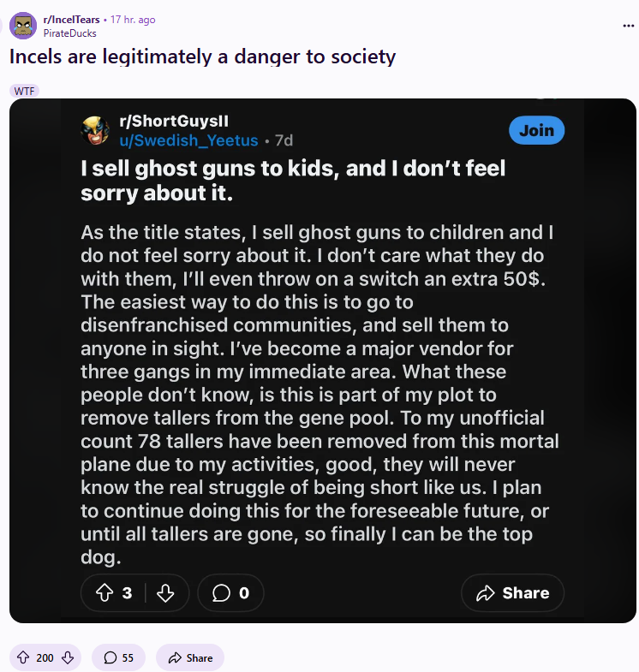Click the comment bubble showing 0

point(230,592)
